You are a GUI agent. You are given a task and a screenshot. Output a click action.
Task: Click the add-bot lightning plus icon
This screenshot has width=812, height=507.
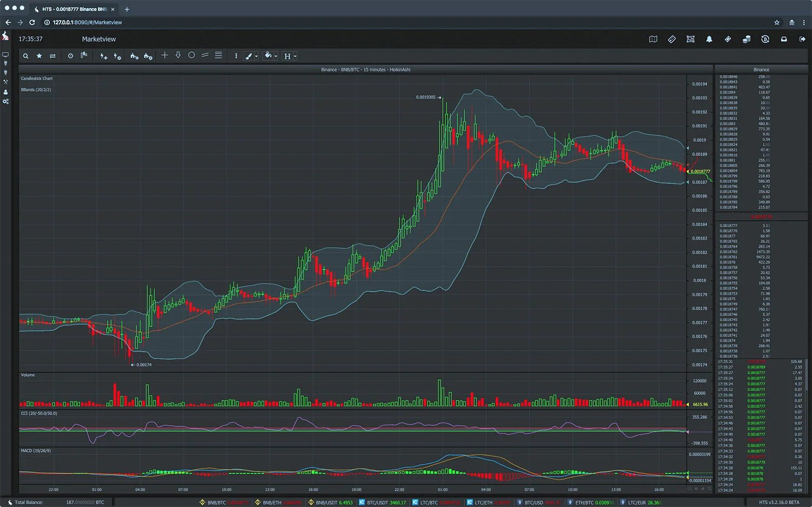[104, 56]
